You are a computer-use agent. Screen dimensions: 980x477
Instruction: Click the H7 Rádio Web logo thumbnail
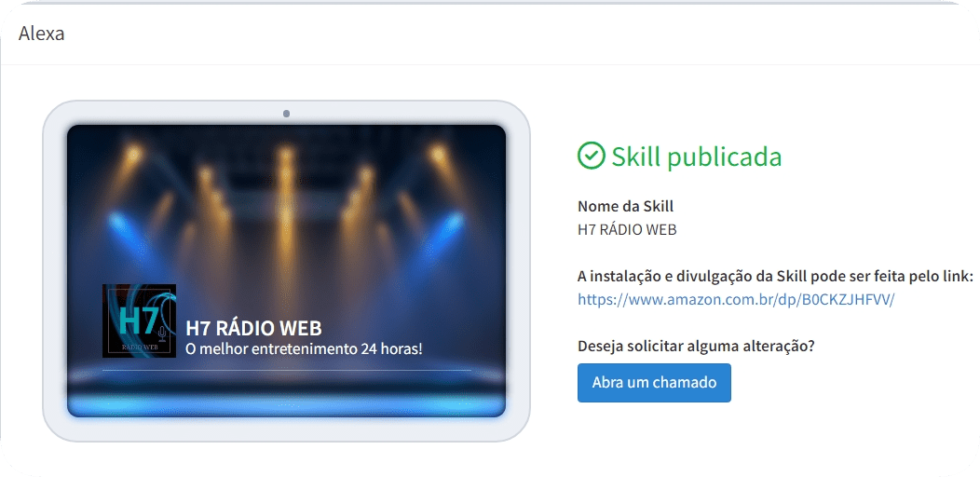coord(140,320)
